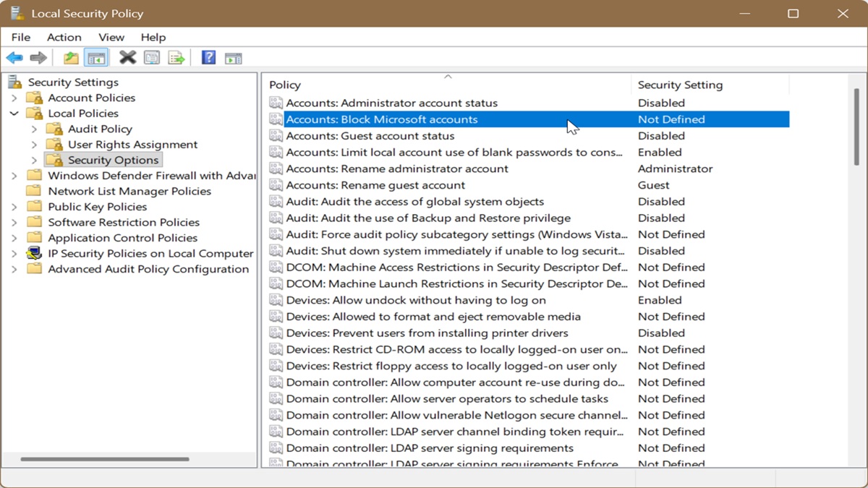The height and width of the screenshot is (488, 868).
Task: Click the Back arrow toolbar icon
Action: point(14,58)
